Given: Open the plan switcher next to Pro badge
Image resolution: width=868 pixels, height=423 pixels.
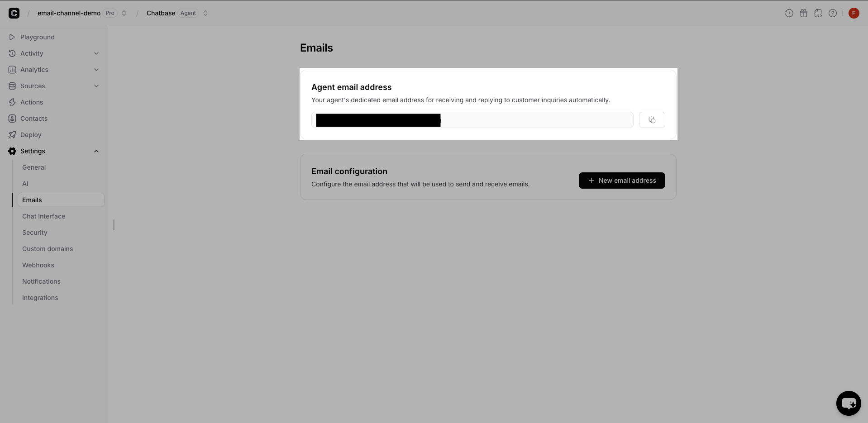Looking at the screenshot, I should coord(124,13).
